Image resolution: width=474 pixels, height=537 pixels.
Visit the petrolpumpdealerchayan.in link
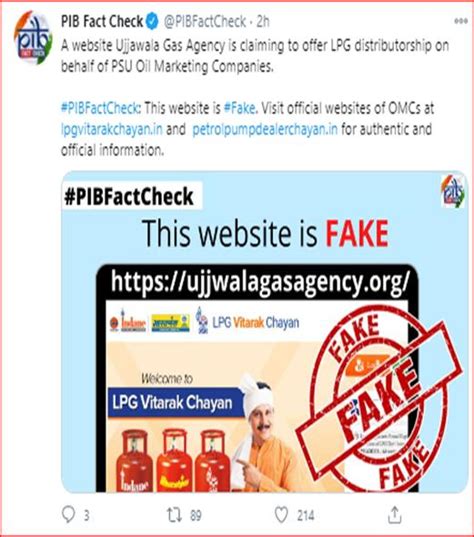click(x=265, y=129)
